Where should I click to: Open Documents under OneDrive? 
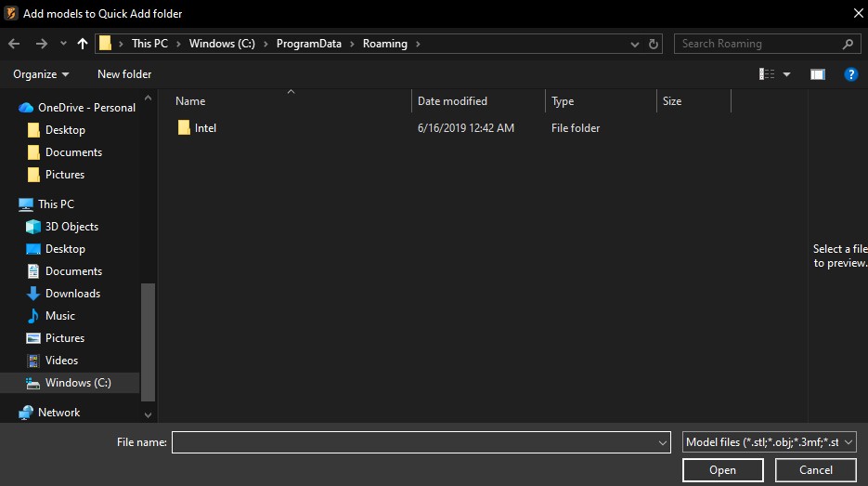pyautogui.click(x=73, y=151)
